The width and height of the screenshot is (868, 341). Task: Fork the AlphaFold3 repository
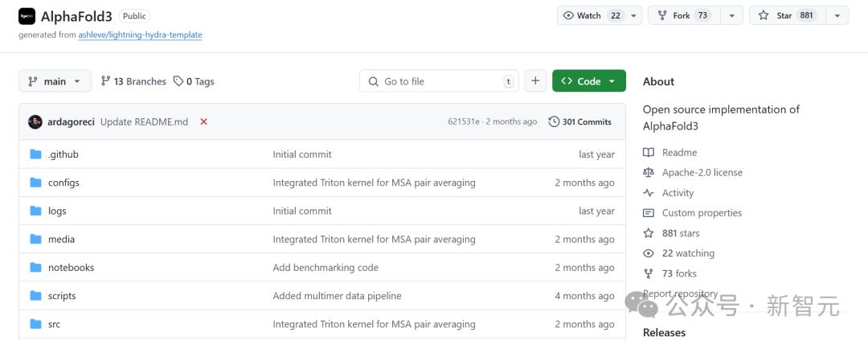click(683, 15)
